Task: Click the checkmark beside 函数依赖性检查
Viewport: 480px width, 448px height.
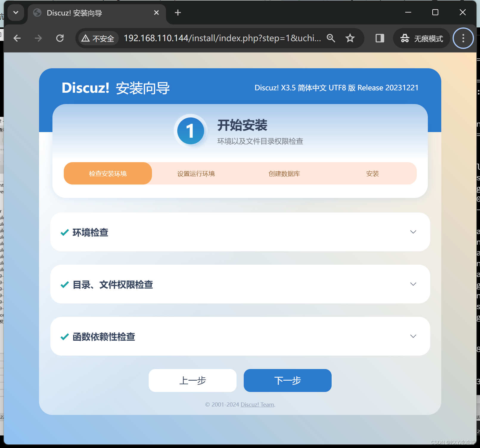Action: pyautogui.click(x=65, y=337)
